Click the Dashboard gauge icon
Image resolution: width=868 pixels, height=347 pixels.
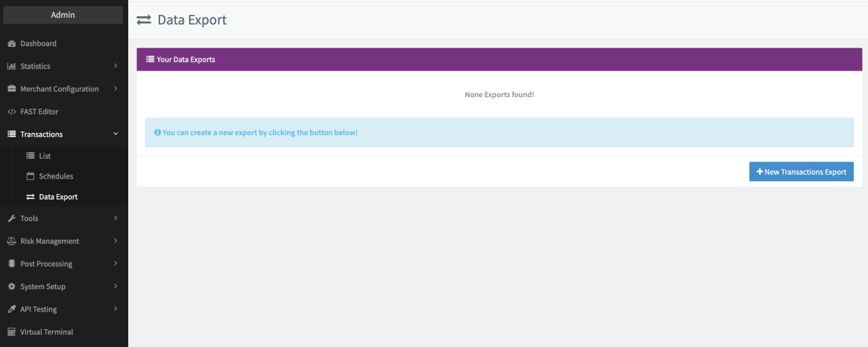pos(12,43)
